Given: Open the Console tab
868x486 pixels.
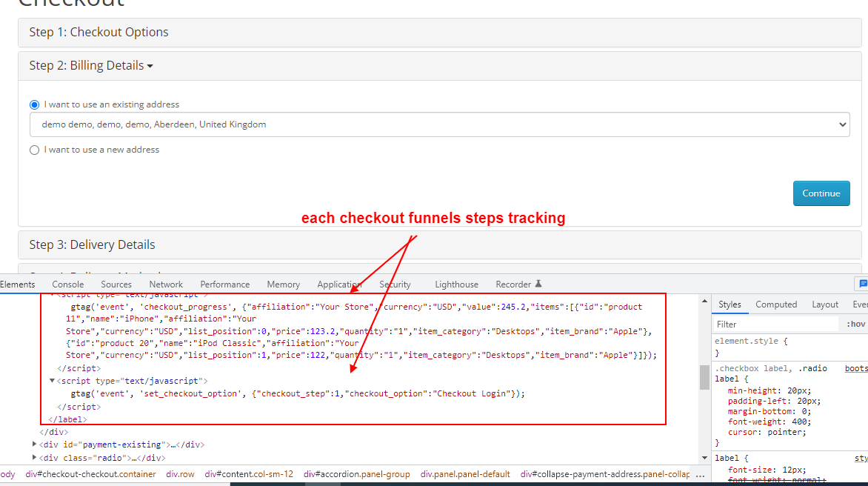Looking at the screenshot, I should click(68, 284).
